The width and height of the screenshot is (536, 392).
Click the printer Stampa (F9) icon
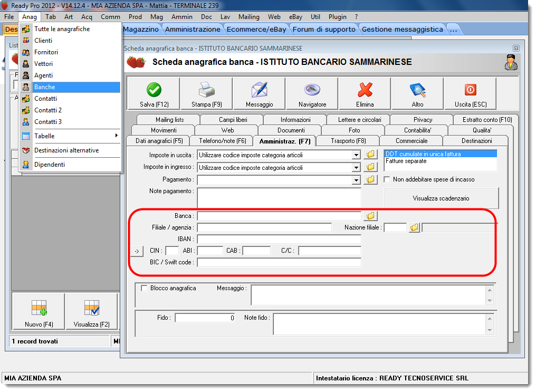206,90
